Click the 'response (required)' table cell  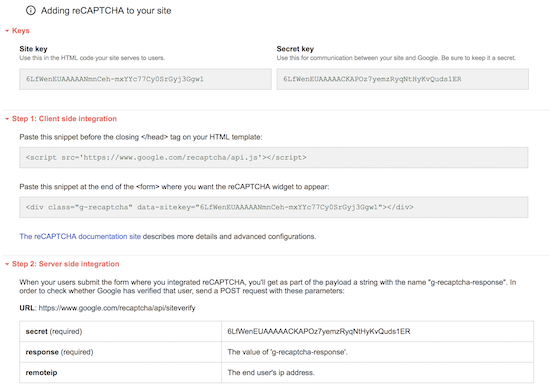[x=120, y=352]
